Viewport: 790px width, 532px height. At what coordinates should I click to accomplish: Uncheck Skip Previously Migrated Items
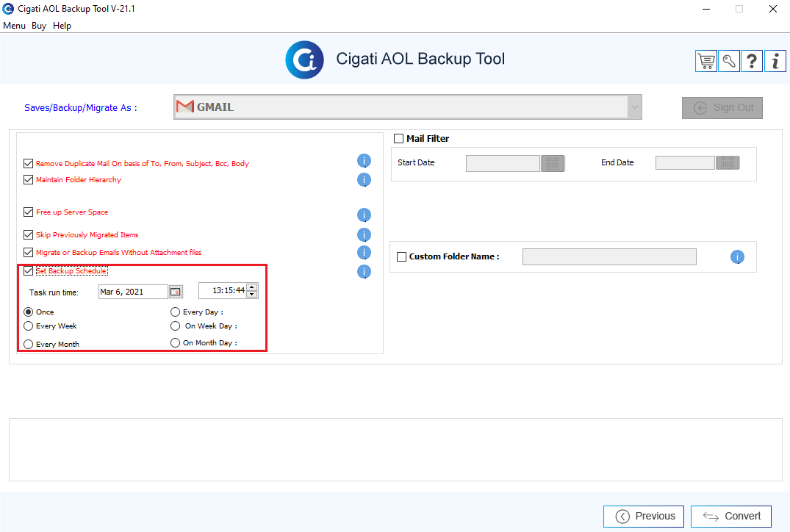[28, 234]
